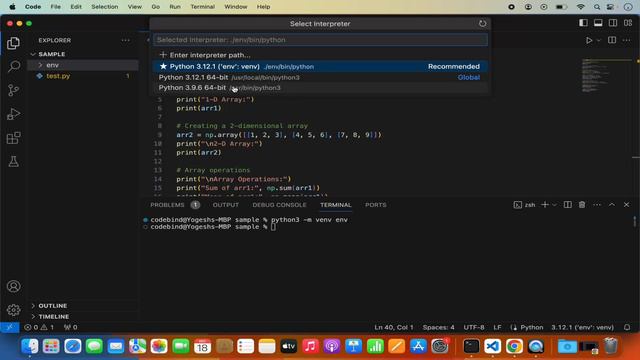Expand the Timeline section
The image size is (640, 360).
pos(53,317)
